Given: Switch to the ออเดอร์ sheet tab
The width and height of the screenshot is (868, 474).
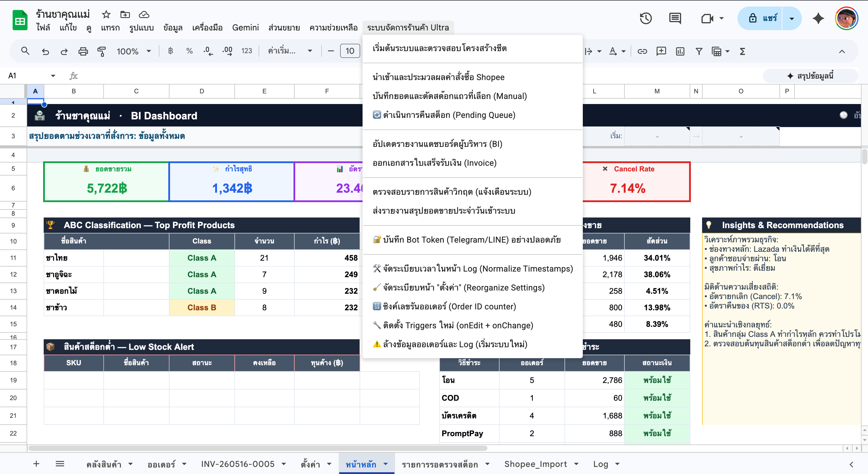Looking at the screenshot, I should (161, 464).
